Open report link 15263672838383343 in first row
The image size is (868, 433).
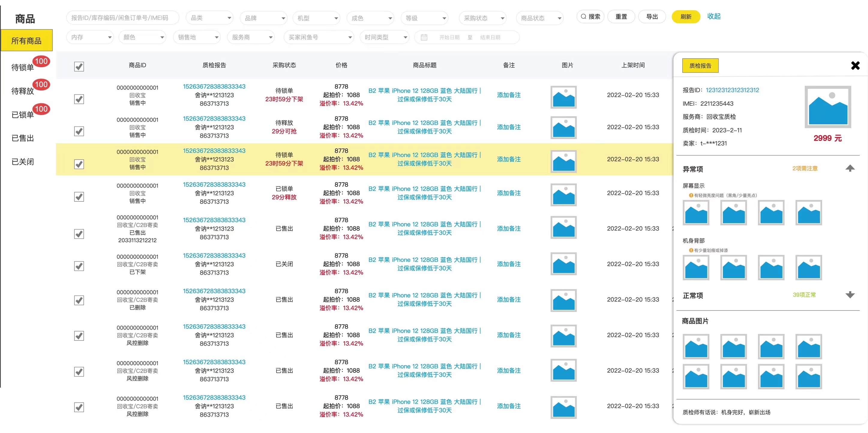[214, 86]
